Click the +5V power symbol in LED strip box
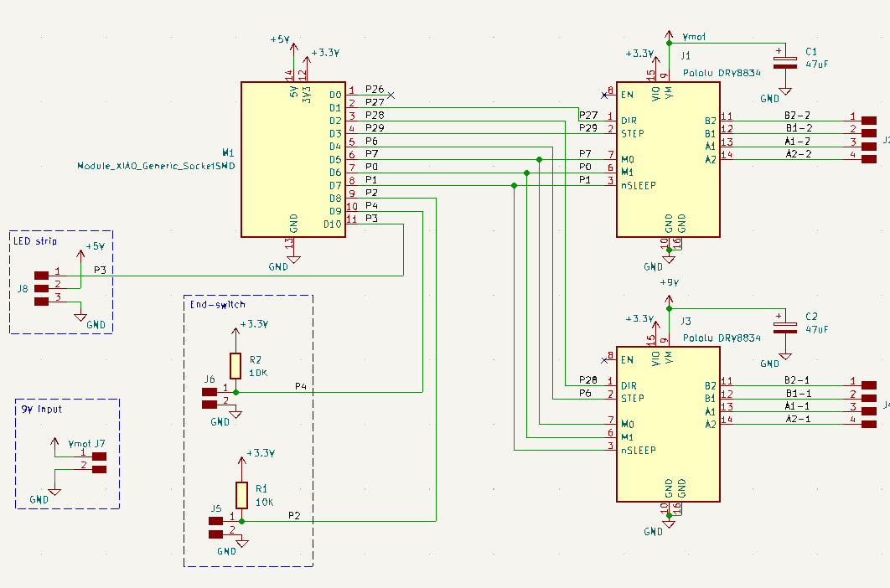Viewport: 890px width, 588px height. (x=80, y=255)
